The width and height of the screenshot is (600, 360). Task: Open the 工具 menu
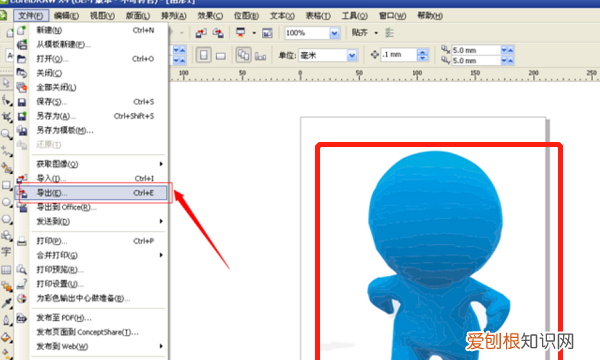(355, 16)
